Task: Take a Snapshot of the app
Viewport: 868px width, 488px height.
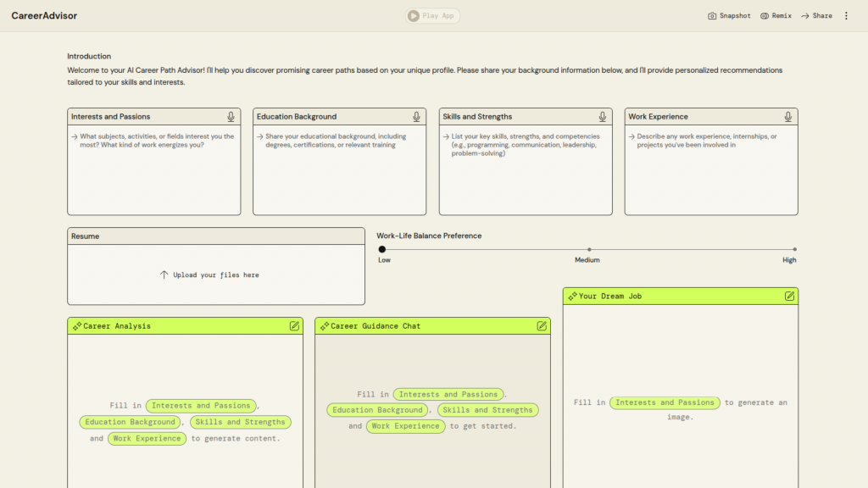Action: (729, 16)
